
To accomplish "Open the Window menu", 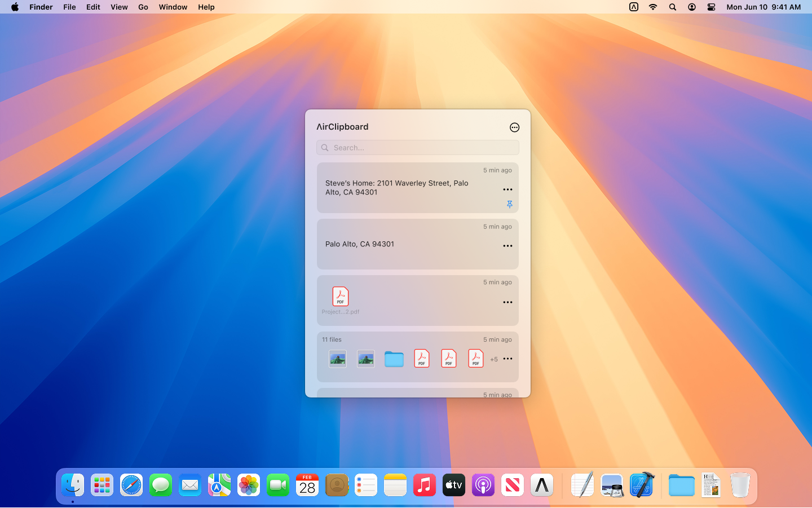I will click(173, 7).
